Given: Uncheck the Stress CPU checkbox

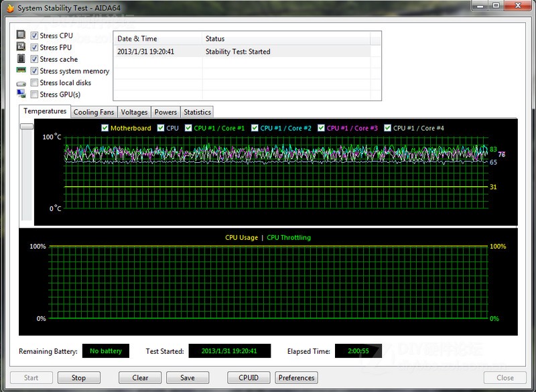Looking at the screenshot, I should (34, 36).
